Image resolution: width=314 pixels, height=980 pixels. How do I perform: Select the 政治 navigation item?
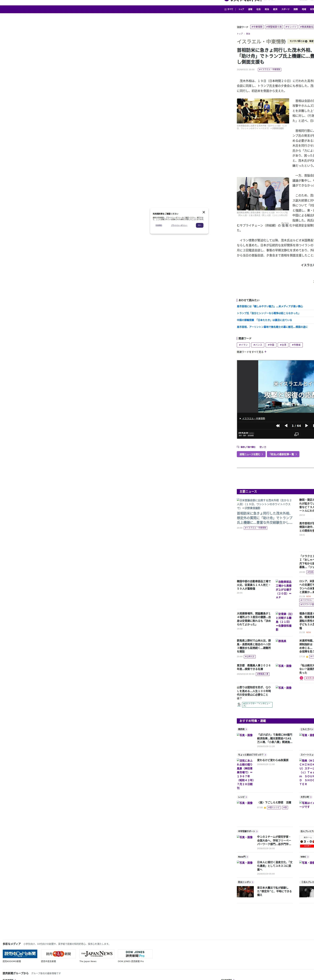point(267,9)
